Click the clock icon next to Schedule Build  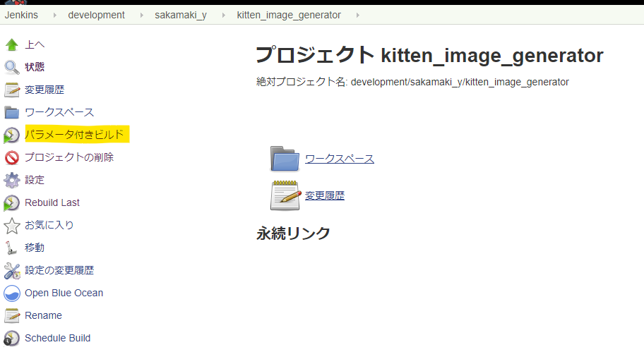[11, 339]
